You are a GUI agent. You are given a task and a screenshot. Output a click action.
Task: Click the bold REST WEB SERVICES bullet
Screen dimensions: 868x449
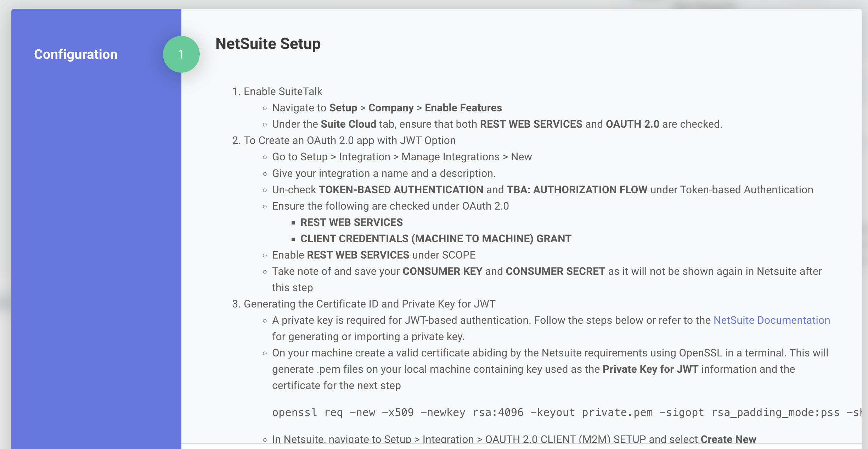[351, 222]
